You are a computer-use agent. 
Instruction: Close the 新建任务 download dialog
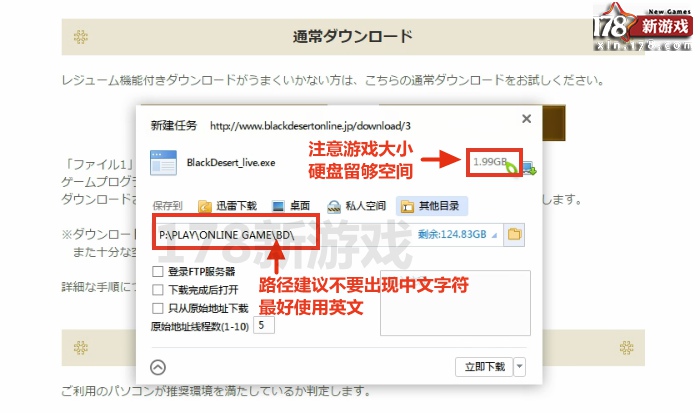click(x=526, y=119)
